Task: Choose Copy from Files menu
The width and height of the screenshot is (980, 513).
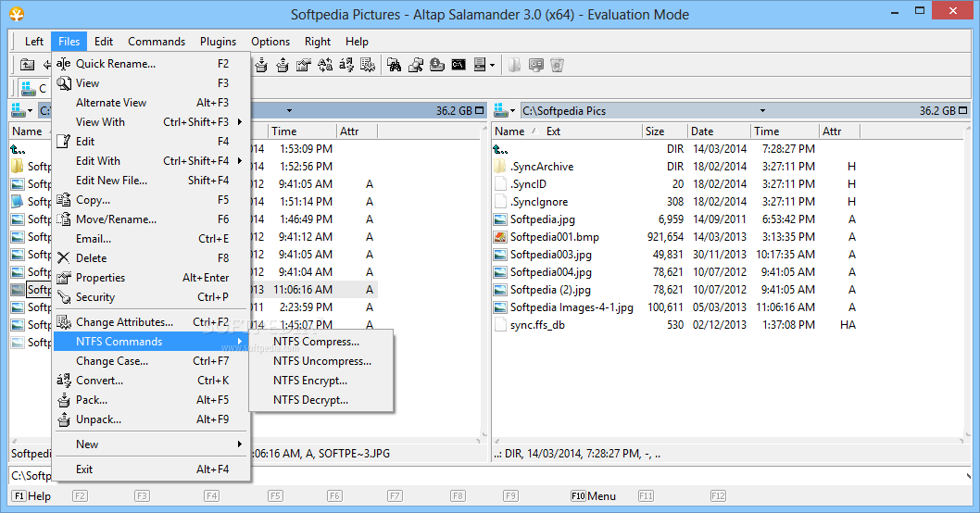Action: tap(151, 200)
